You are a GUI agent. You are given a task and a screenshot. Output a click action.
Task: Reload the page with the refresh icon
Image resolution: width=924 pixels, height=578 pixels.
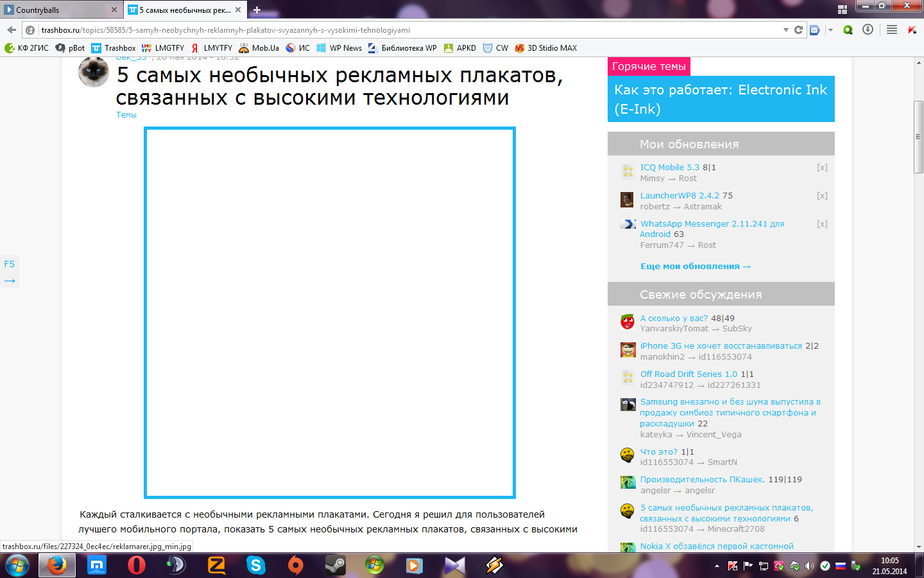coord(799,30)
